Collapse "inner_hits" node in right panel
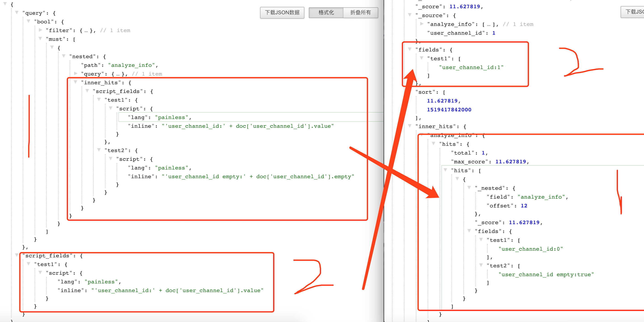 coord(410,126)
